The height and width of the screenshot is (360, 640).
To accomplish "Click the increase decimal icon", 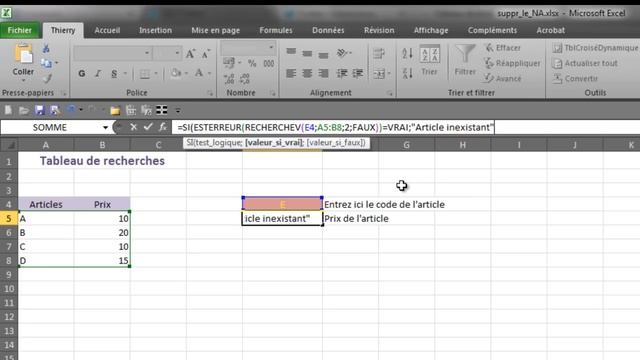I will click(x=229, y=78).
